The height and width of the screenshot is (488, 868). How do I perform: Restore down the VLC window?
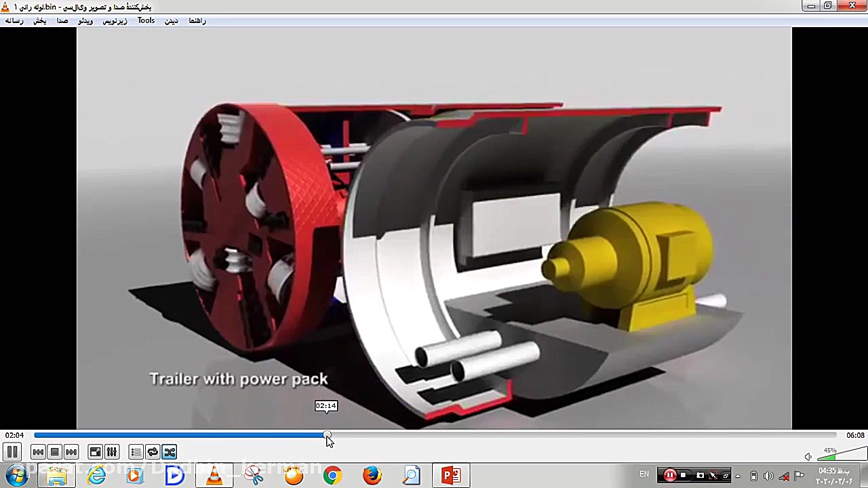click(x=828, y=6)
